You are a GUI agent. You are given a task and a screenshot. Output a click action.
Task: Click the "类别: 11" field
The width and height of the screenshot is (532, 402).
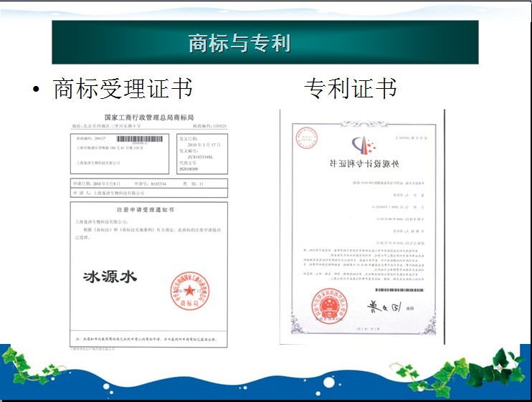[x=193, y=183]
